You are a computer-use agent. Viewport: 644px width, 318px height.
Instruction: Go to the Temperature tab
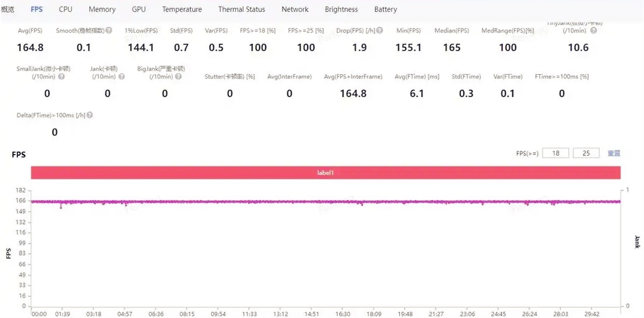pos(182,9)
